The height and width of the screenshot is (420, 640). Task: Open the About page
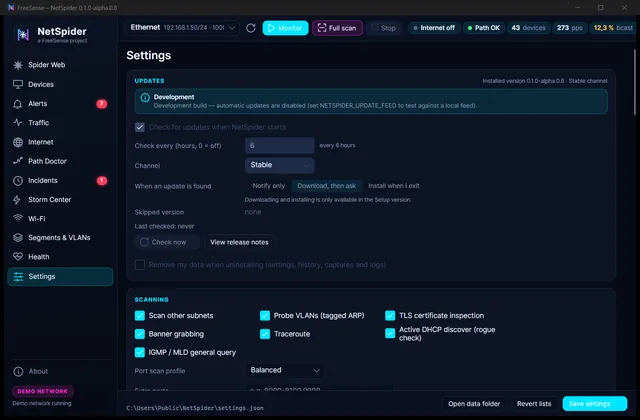(x=60, y=371)
